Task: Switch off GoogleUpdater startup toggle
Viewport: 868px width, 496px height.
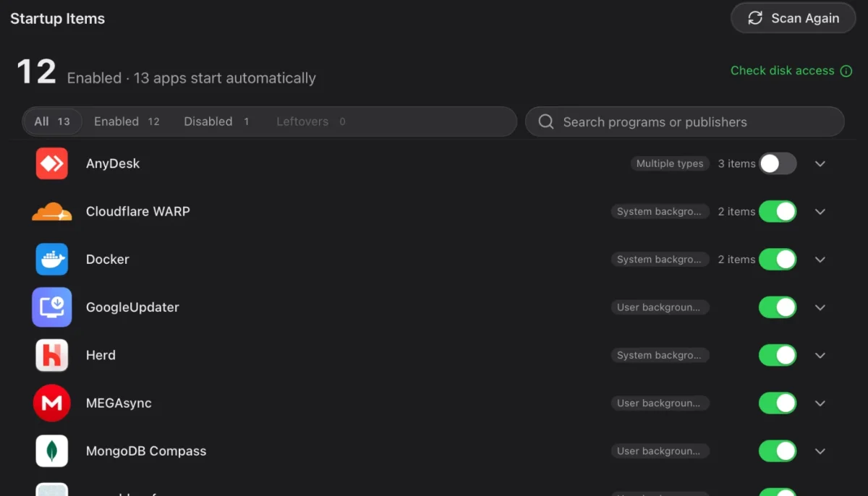Action: 778,307
